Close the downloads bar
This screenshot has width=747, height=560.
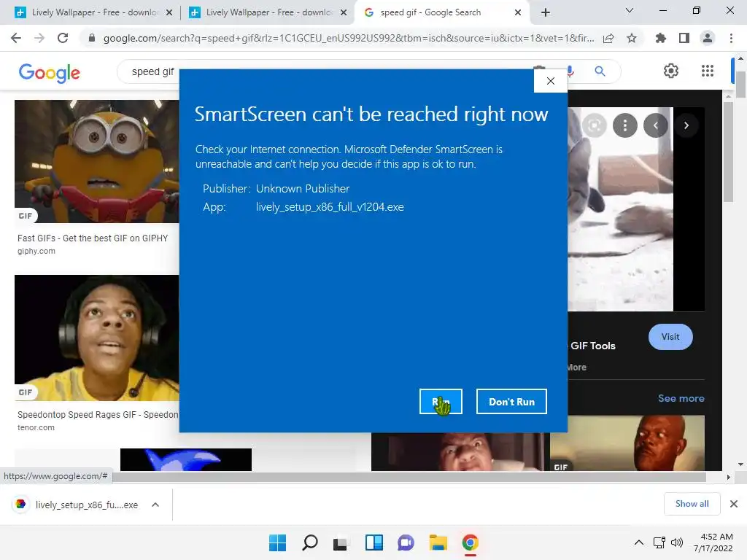[x=734, y=504]
